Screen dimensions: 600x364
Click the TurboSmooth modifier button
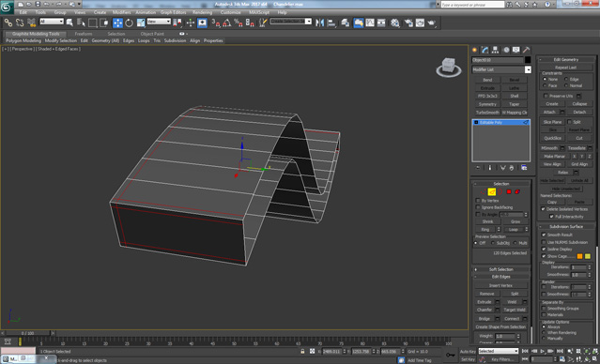487,113
